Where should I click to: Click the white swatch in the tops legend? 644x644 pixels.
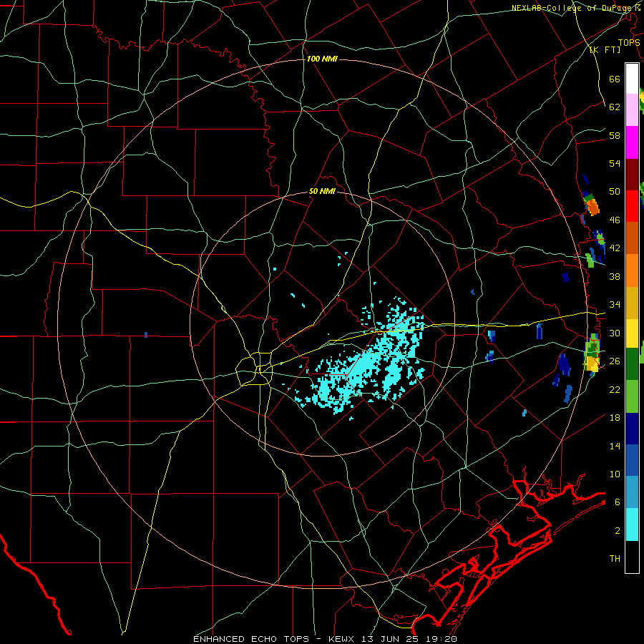click(x=632, y=79)
